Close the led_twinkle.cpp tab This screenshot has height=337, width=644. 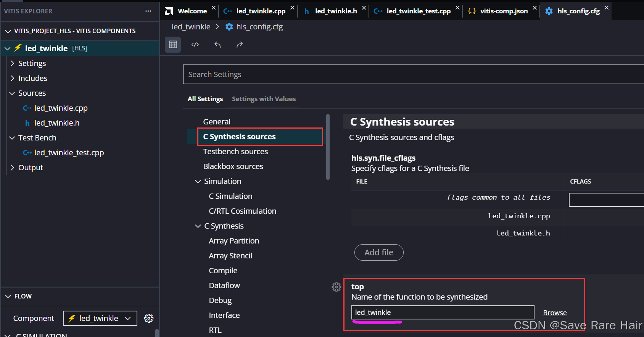coord(292,8)
